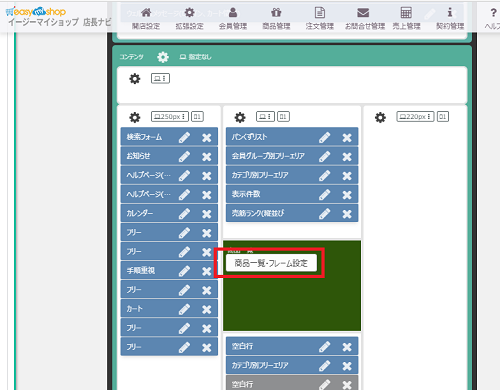Edit the パンくずリスト block
500x390 pixels.
tap(324, 137)
